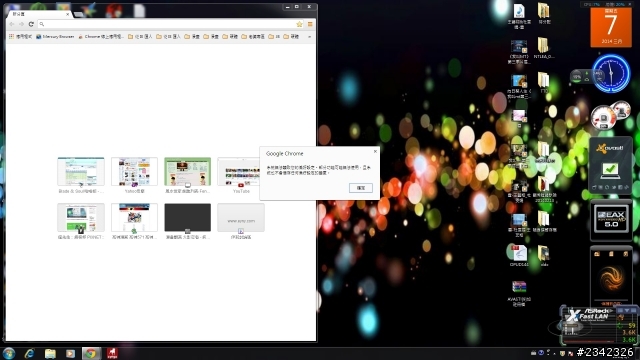Open the Windows Start menu
This screenshot has width=640, height=360.
pyautogui.click(x=9, y=353)
